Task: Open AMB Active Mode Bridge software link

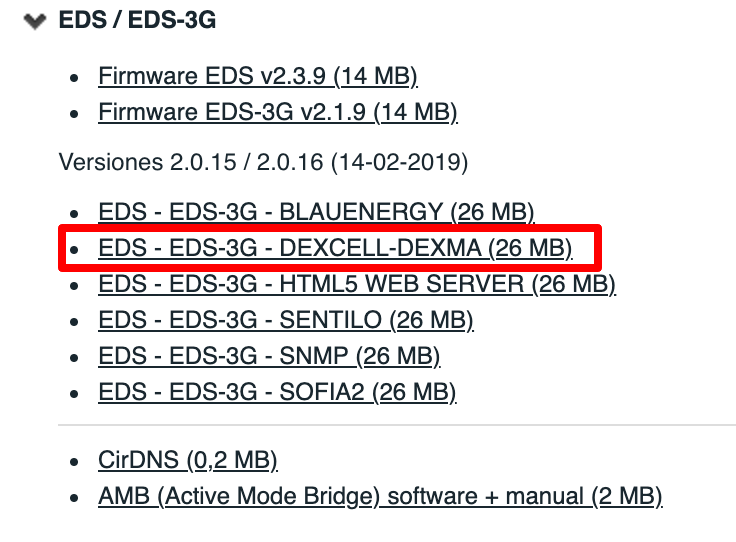Action: click(380, 496)
